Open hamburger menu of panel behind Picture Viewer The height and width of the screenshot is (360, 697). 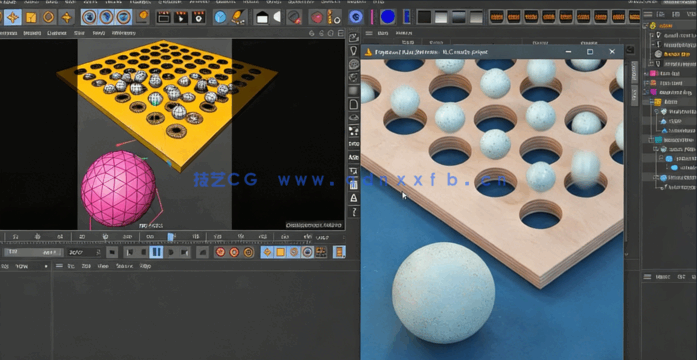point(369,33)
